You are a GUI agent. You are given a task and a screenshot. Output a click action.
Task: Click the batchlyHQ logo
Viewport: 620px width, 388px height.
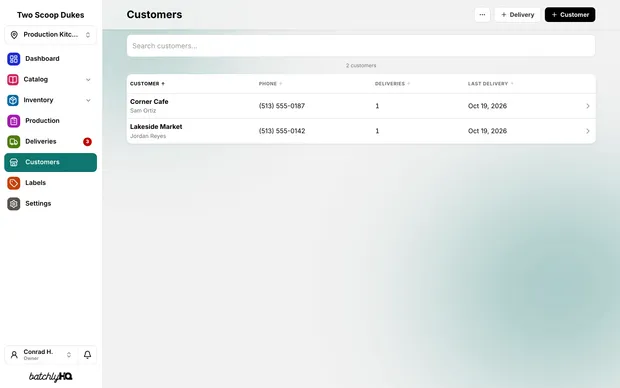(x=51, y=377)
